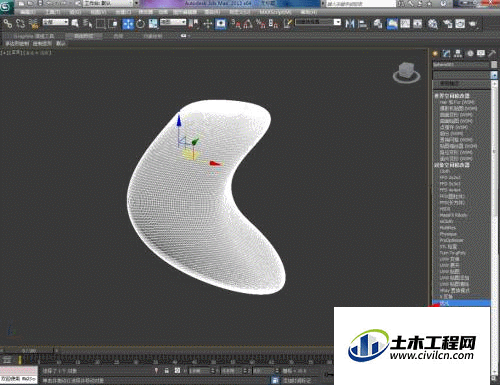The width and height of the screenshot is (500, 385).
Task: Click the Use Pivot Point Center icon
Action: (x=194, y=24)
